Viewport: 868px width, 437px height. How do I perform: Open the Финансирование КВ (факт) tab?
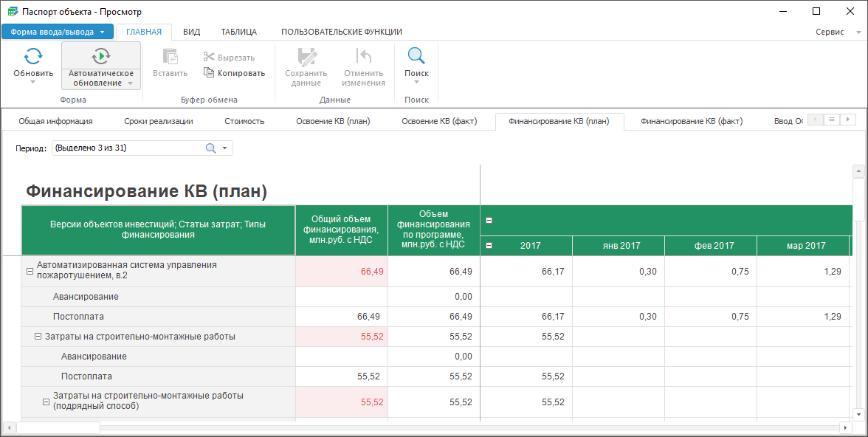coord(691,121)
